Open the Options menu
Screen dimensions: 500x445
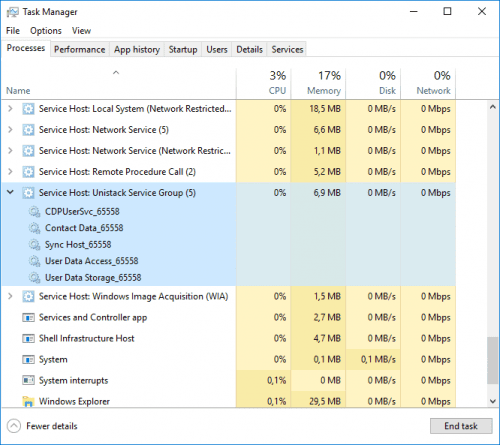coord(46,31)
